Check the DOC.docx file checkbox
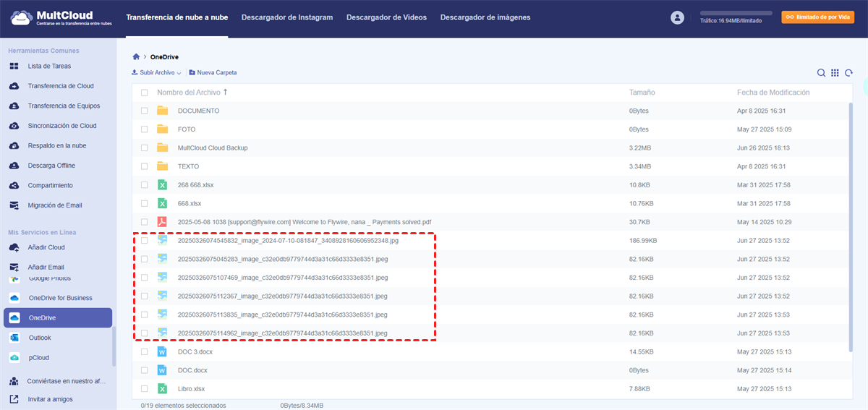Viewport: 868px width, 410px height. click(145, 370)
